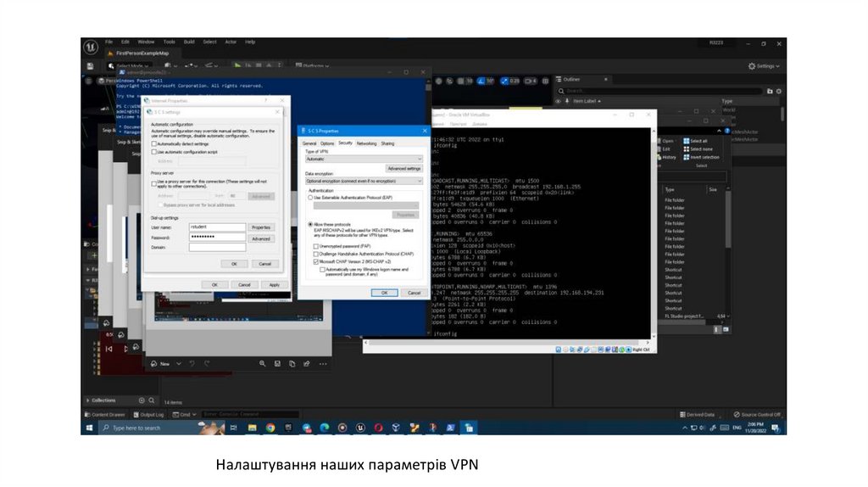Image resolution: width=868 pixels, height=487 pixels.
Task: Open Settings gear in Unreal Editor
Action: 752,66
